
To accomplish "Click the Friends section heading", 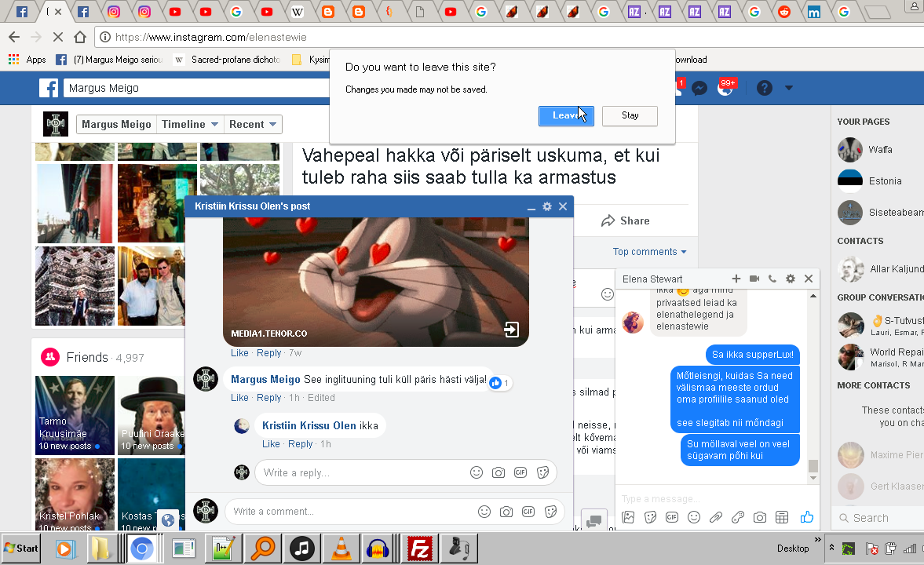I will [x=87, y=358].
